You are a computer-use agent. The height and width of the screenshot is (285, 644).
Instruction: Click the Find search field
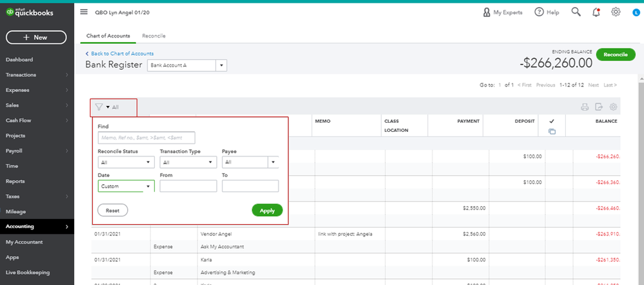pos(146,138)
